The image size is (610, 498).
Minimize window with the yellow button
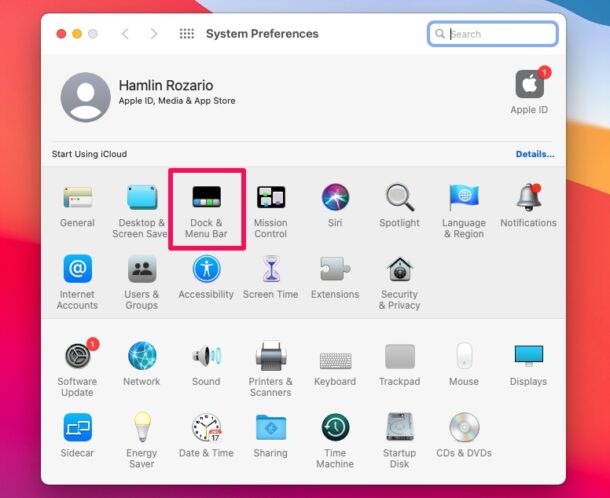point(77,34)
